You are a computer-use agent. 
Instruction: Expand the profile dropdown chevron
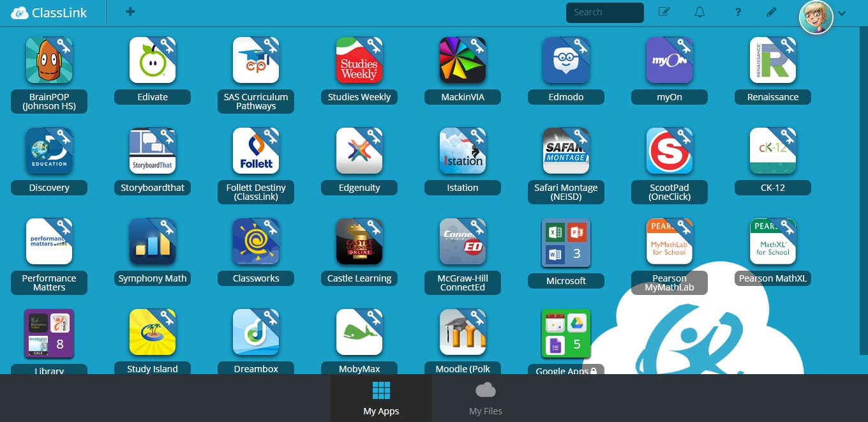(x=842, y=13)
